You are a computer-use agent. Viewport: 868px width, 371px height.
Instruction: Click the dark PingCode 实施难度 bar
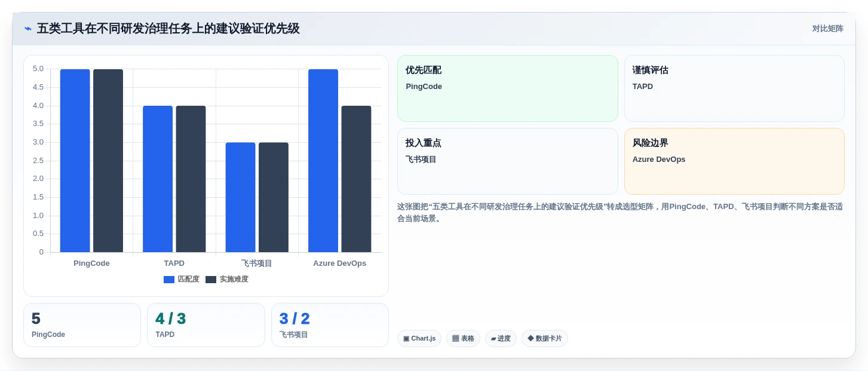(x=108, y=161)
